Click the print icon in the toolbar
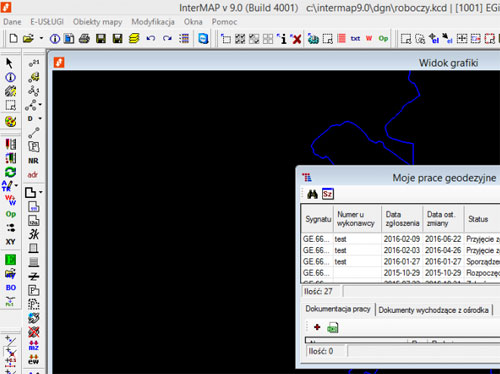500x374 pixels. point(84,39)
